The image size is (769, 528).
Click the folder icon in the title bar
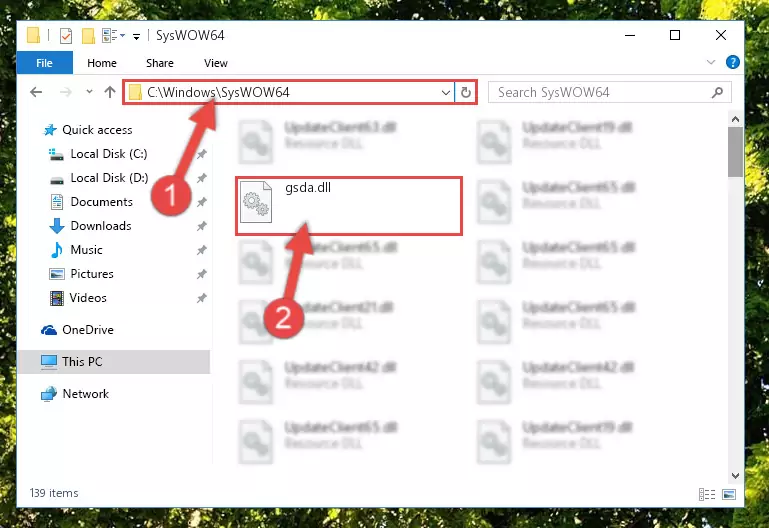[x=33, y=35]
